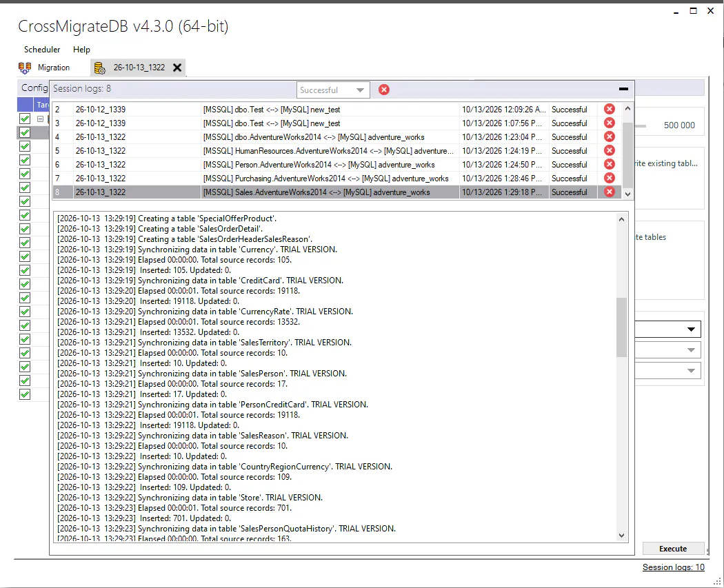Image resolution: width=724 pixels, height=588 pixels.
Task: Open the Session logs: 10 link
Action: click(673, 567)
